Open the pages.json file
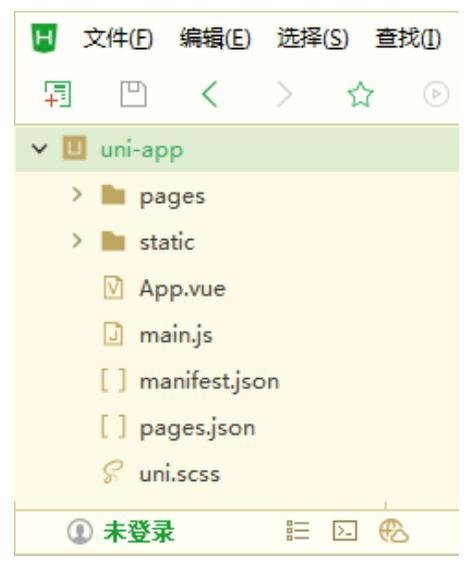Screen dimensions: 470x571 click(198, 429)
